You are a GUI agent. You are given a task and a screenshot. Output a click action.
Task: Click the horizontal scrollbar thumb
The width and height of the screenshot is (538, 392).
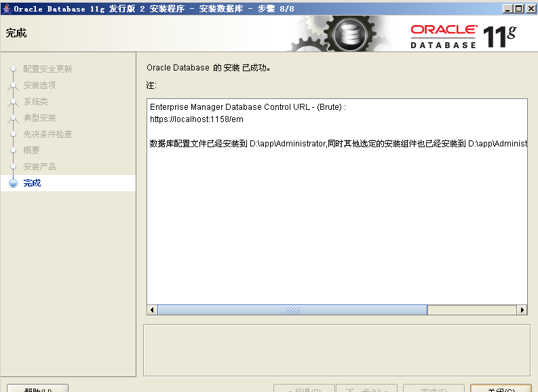pyautogui.click(x=292, y=310)
